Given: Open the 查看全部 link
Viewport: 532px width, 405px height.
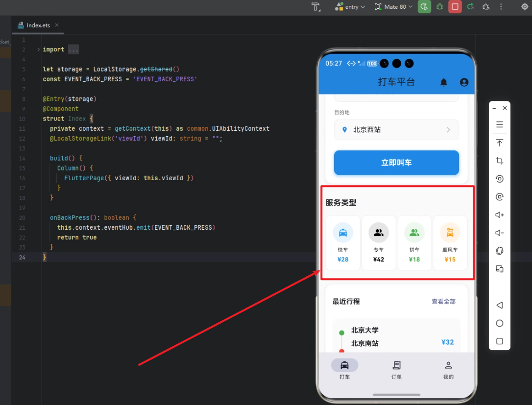Looking at the screenshot, I should tap(443, 302).
